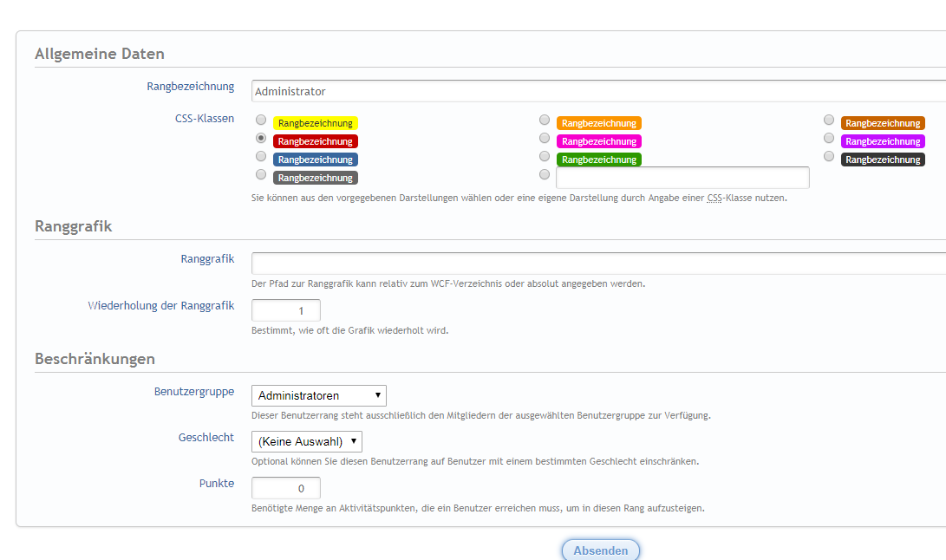Expand the Geschlecht dropdown
Image resolution: width=946 pixels, height=560 pixels.
click(x=306, y=441)
